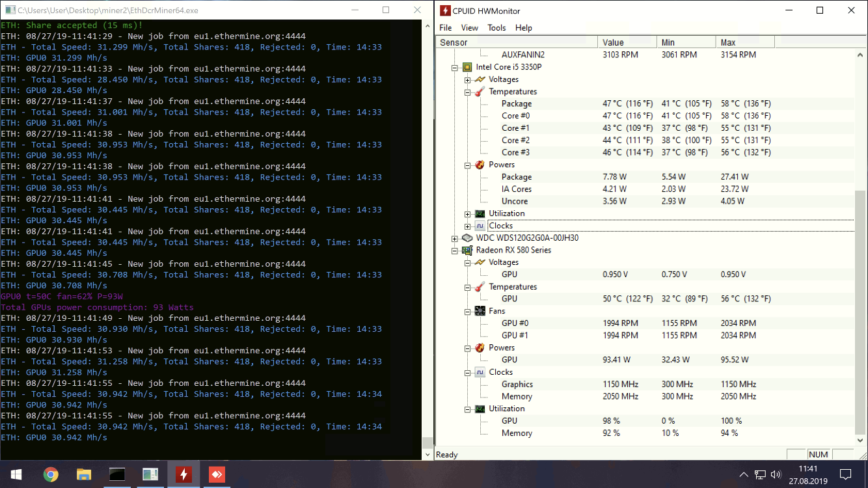Collapse the Intel Core i5 3350P node
Image resolution: width=868 pixels, height=488 pixels.
[455, 67]
